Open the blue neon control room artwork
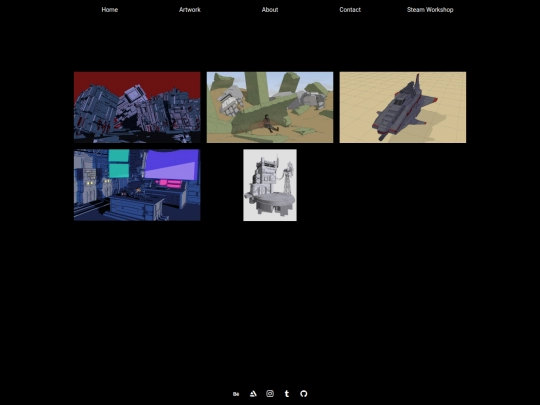 point(137,185)
